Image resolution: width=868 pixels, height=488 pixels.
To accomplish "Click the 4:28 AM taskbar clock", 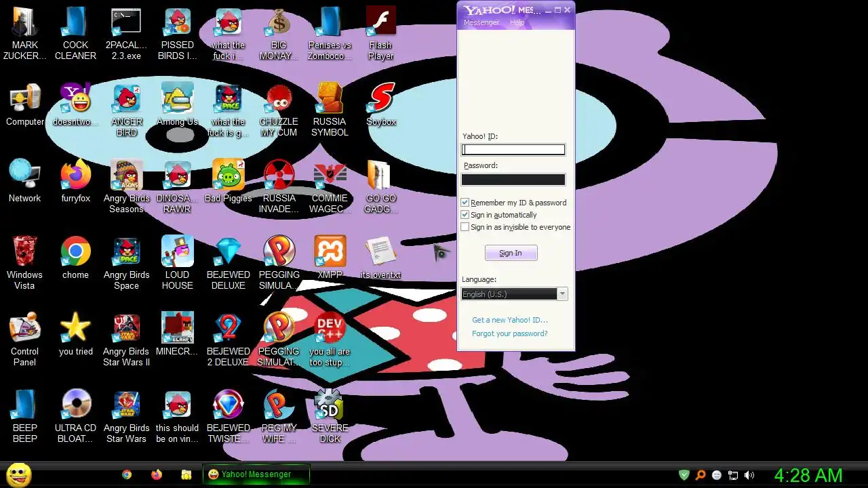I will pos(808,475).
